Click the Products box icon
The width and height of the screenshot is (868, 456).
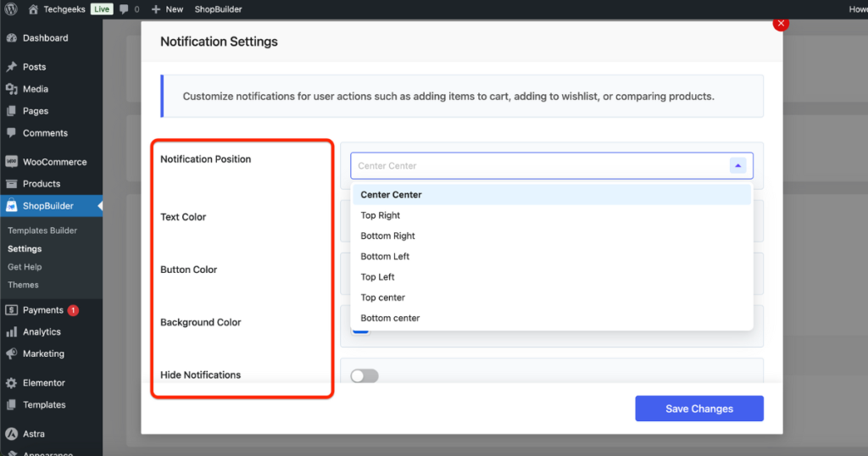click(x=12, y=184)
